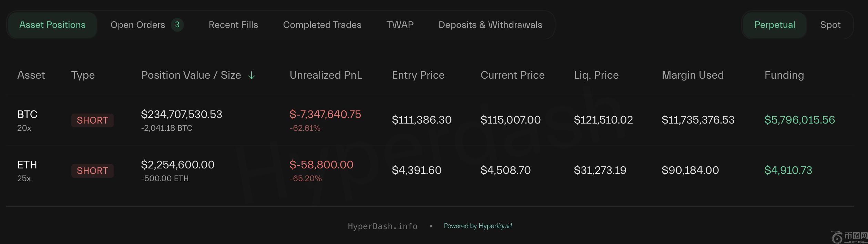Switch to Spot view

pyautogui.click(x=830, y=25)
